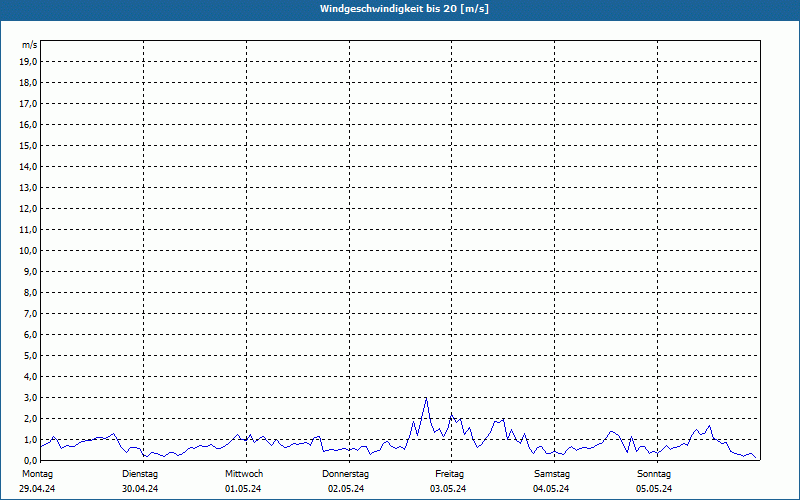Viewport: 800px width, 500px height.
Task: Select the date 29.04.24
Action: click(x=37, y=489)
